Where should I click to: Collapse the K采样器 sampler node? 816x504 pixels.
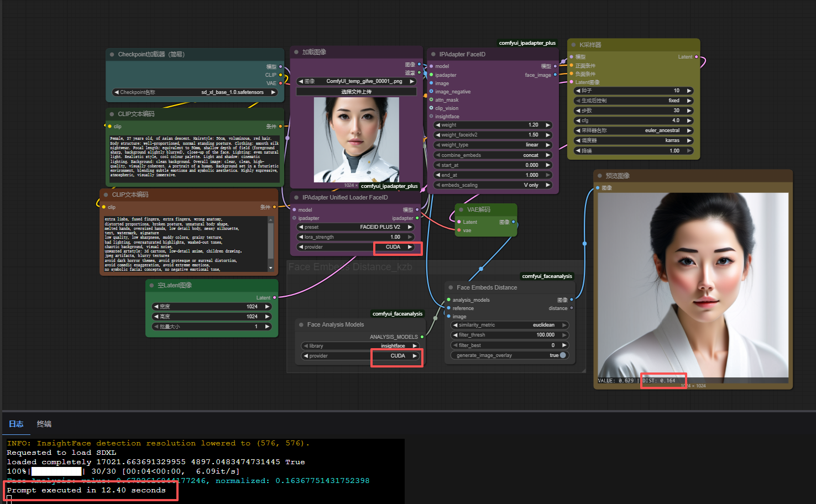pos(573,45)
